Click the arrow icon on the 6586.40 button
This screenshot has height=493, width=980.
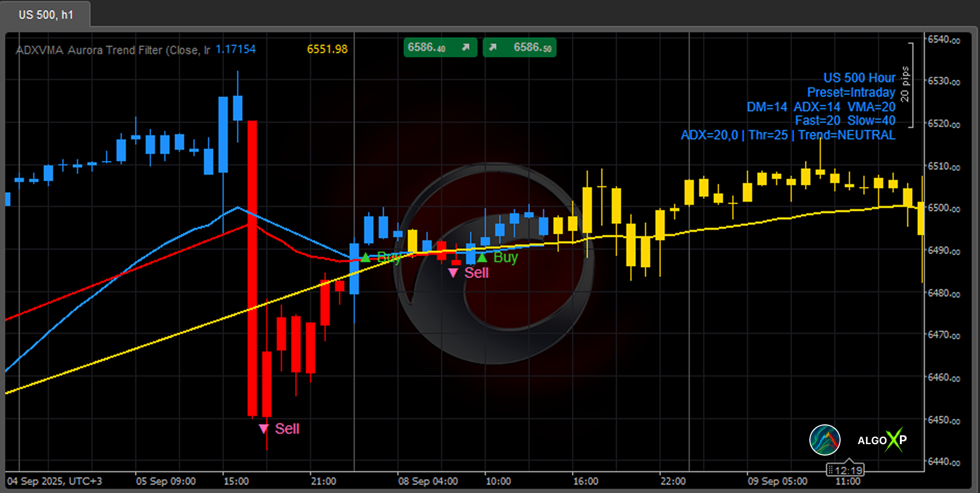click(x=466, y=47)
